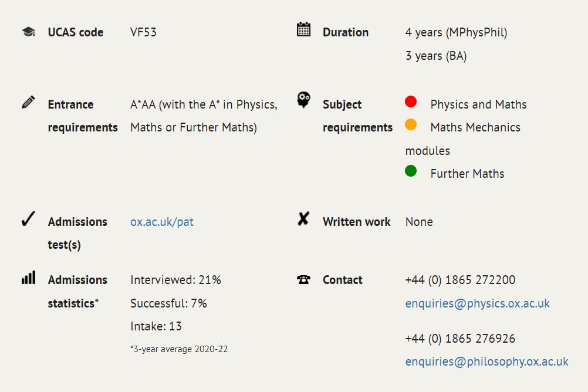This screenshot has height=392, width=588.
Task: Click the UCAS code value VF53
Action: tap(143, 32)
